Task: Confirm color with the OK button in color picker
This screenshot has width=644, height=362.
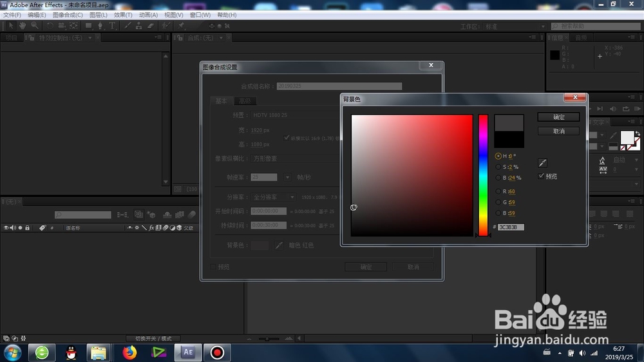Action: (x=558, y=117)
